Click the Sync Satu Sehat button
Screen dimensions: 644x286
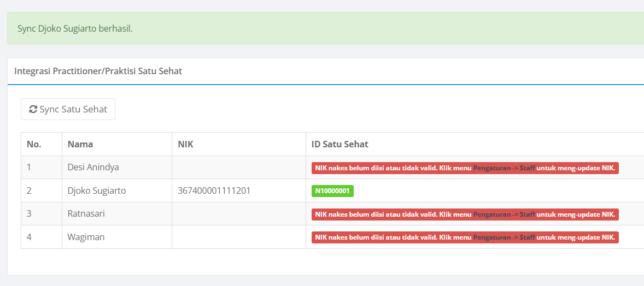click(68, 109)
